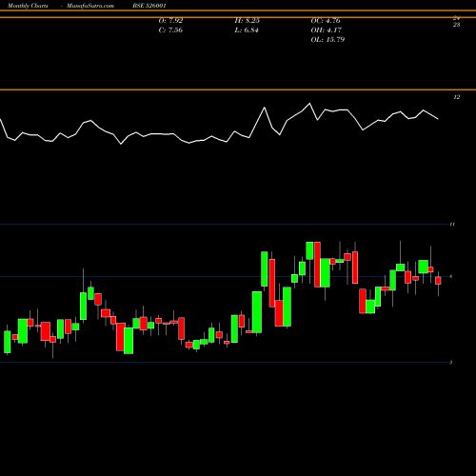Image resolution: width=476 pixels, height=476 pixels.
Task: Click the "Monthly Charts" title text
Action: click(28, 6)
